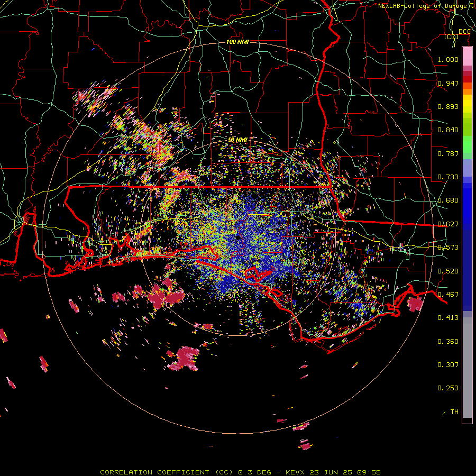
Task: Select the 0.680 scale value
Action: click(x=448, y=200)
